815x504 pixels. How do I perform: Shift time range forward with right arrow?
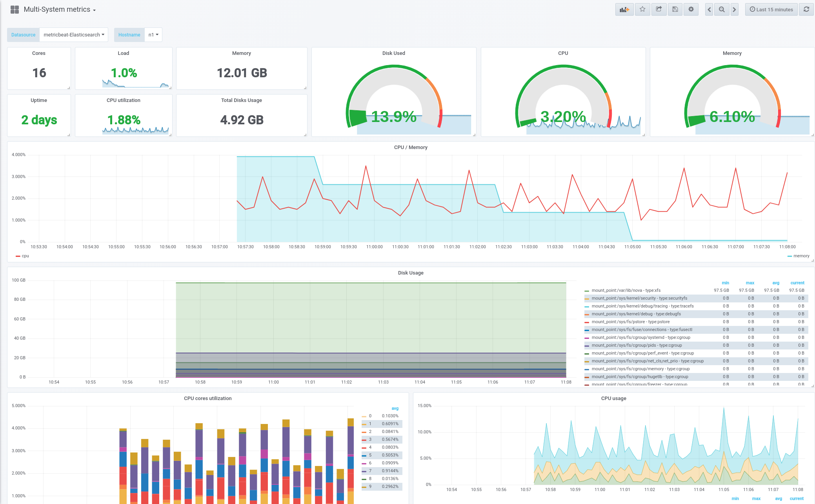click(x=734, y=9)
